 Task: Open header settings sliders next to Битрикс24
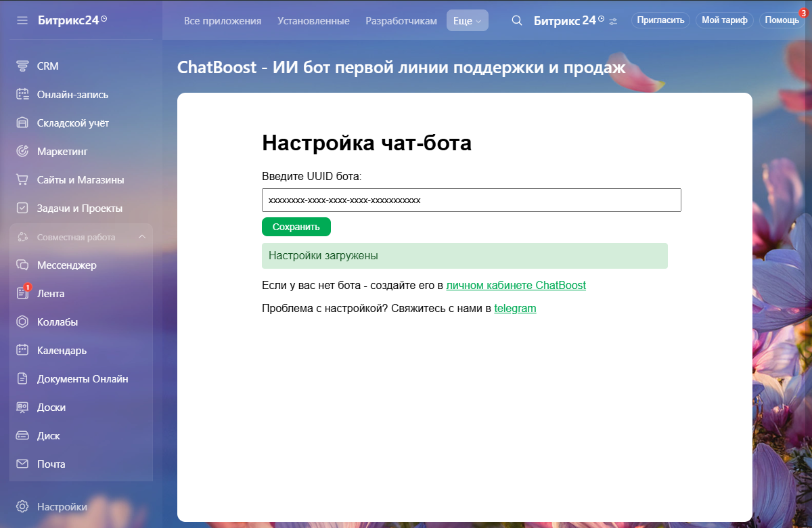click(x=613, y=21)
